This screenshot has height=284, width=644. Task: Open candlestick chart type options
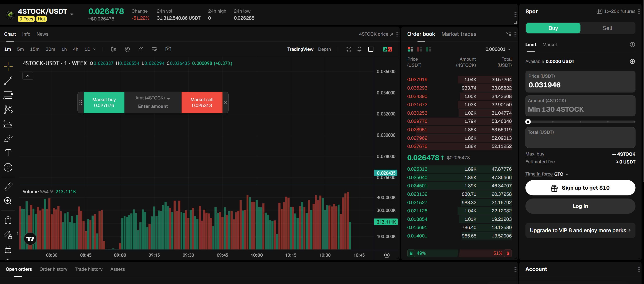pos(113,49)
